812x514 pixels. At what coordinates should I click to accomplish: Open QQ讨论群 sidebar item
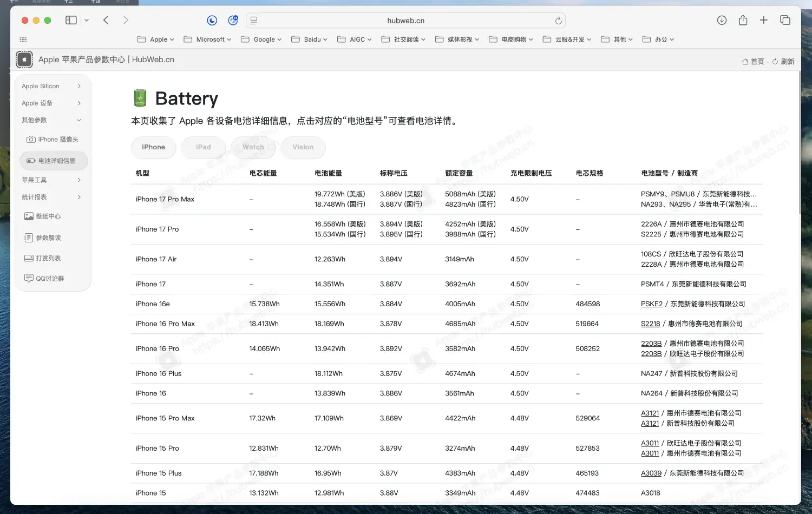click(44, 279)
